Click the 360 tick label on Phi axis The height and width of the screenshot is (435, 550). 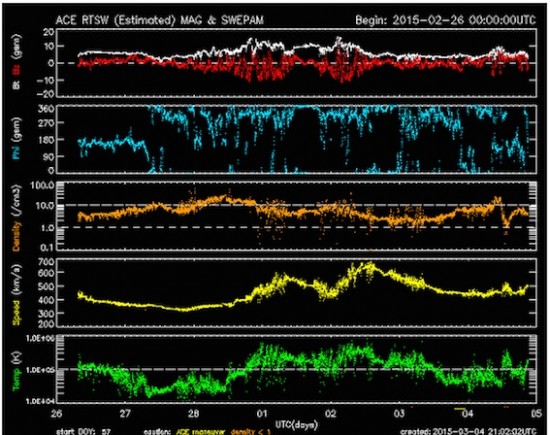pyautogui.click(x=46, y=108)
